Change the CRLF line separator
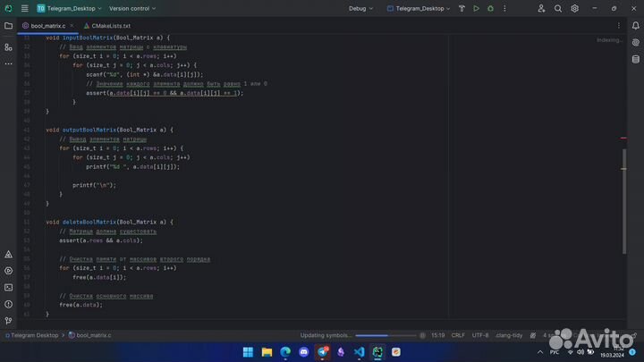The image size is (644, 362). pos(458,335)
